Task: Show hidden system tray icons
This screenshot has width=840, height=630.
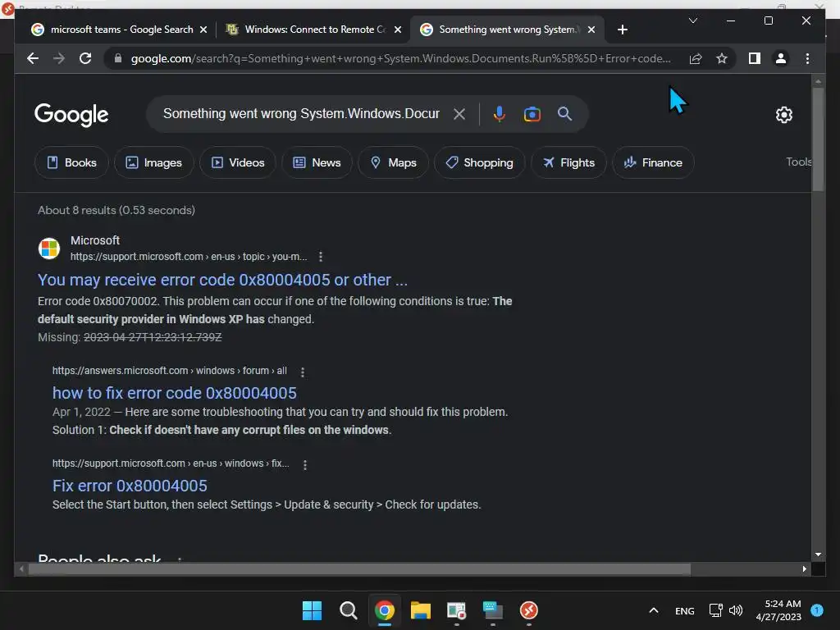Action: tap(654, 610)
